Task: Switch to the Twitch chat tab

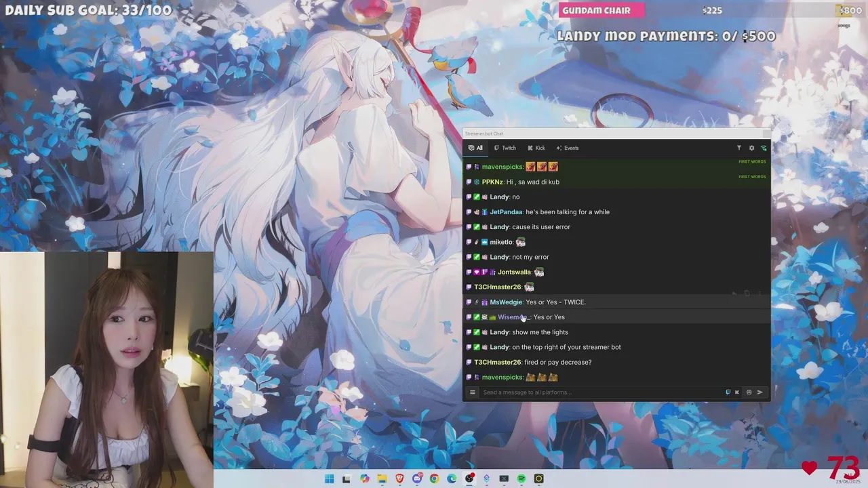Action: (x=505, y=148)
